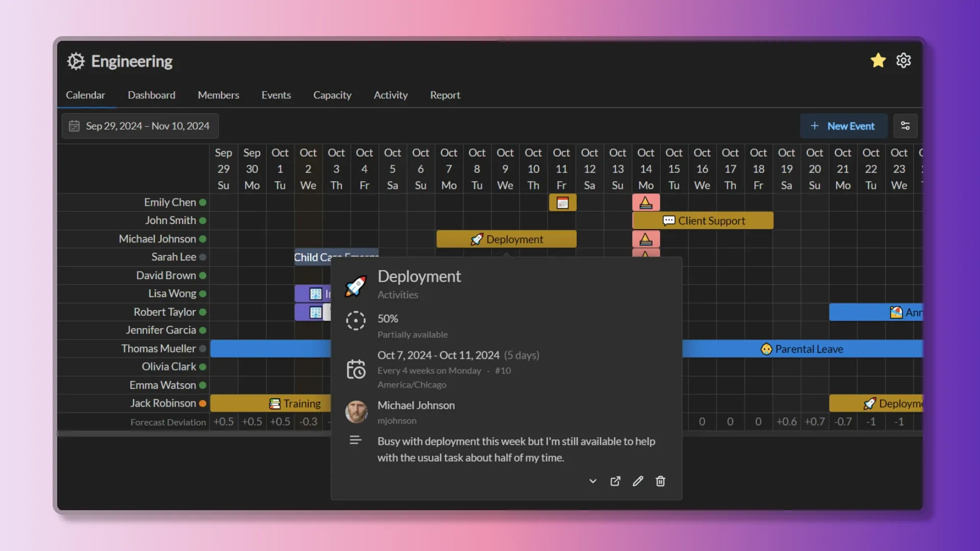Click the settings gear icon top right
This screenshot has height=551, width=980.
pyautogui.click(x=903, y=61)
